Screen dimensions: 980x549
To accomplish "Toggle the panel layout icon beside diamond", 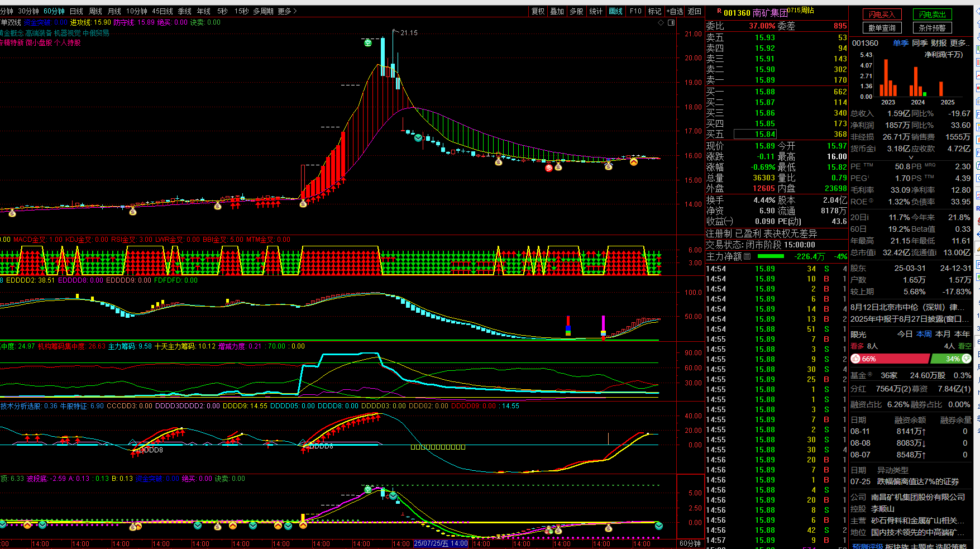I will pyautogui.click(x=671, y=23).
